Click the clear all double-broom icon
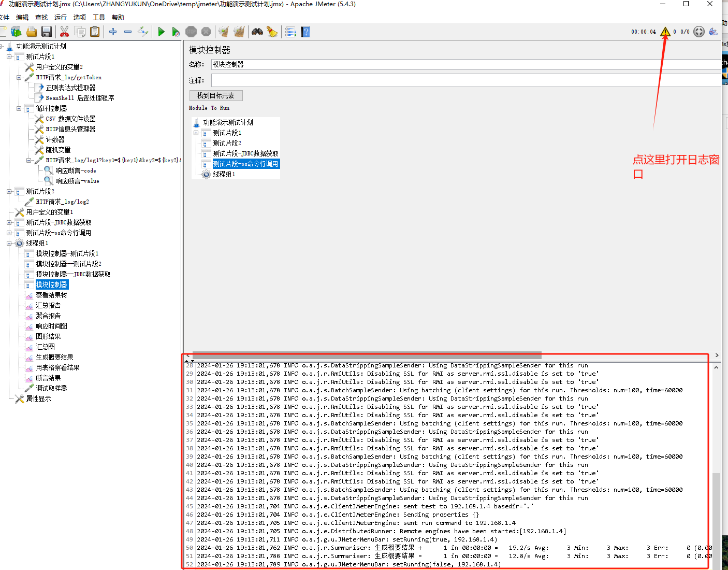The height and width of the screenshot is (570, 728). (x=239, y=32)
